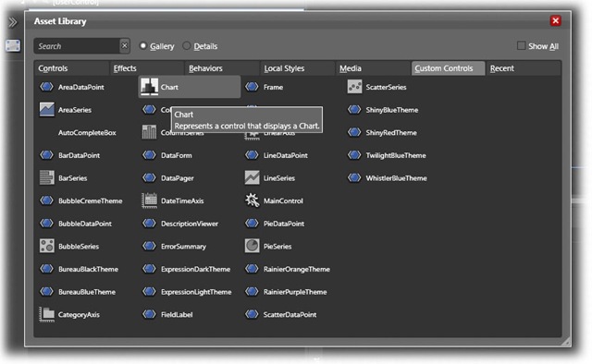Switch to the Effects tab
592x364 pixels.
tap(146, 68)
